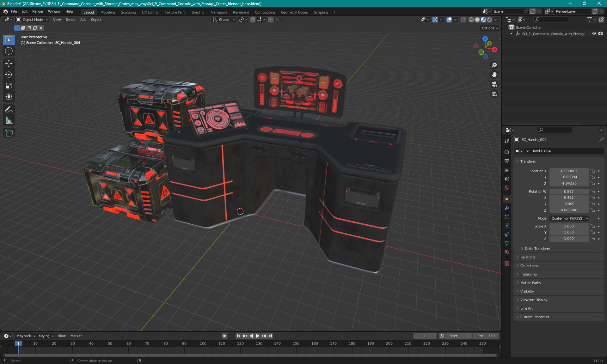Open the Render menu
The height and width of the screenshot is (364, 607).
click(38, 11)
